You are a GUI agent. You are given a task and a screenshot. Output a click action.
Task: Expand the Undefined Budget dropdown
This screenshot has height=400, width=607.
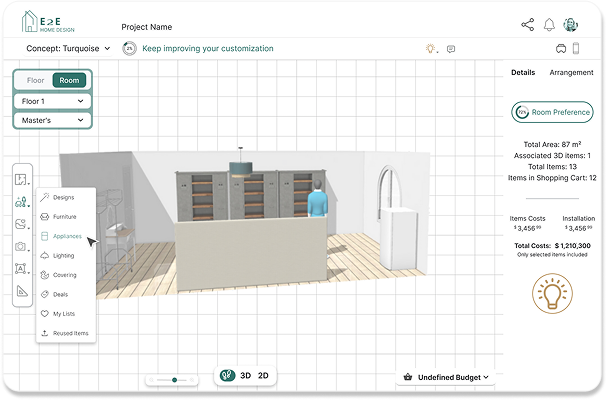pos(446,377)
